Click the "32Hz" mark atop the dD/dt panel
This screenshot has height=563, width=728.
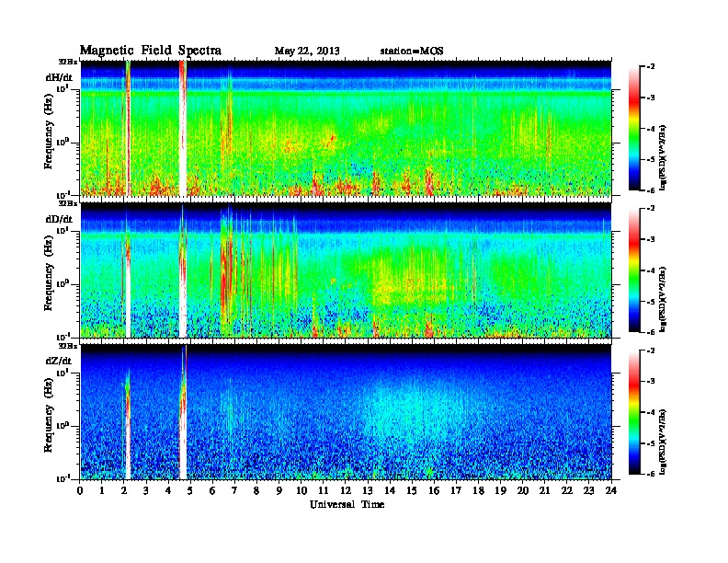(68, 203)
